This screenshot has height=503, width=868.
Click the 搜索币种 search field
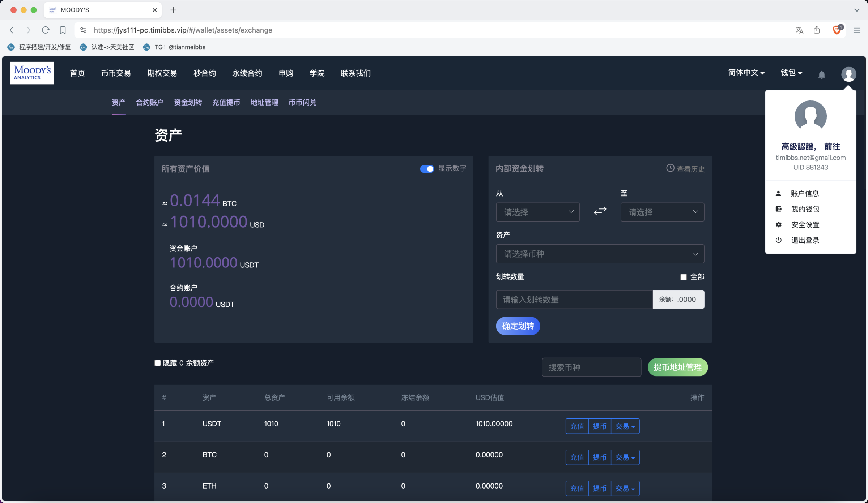[591, 367]
